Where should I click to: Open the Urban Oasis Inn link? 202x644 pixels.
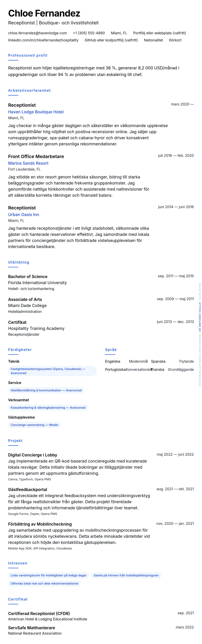click(x=24, y=214)
